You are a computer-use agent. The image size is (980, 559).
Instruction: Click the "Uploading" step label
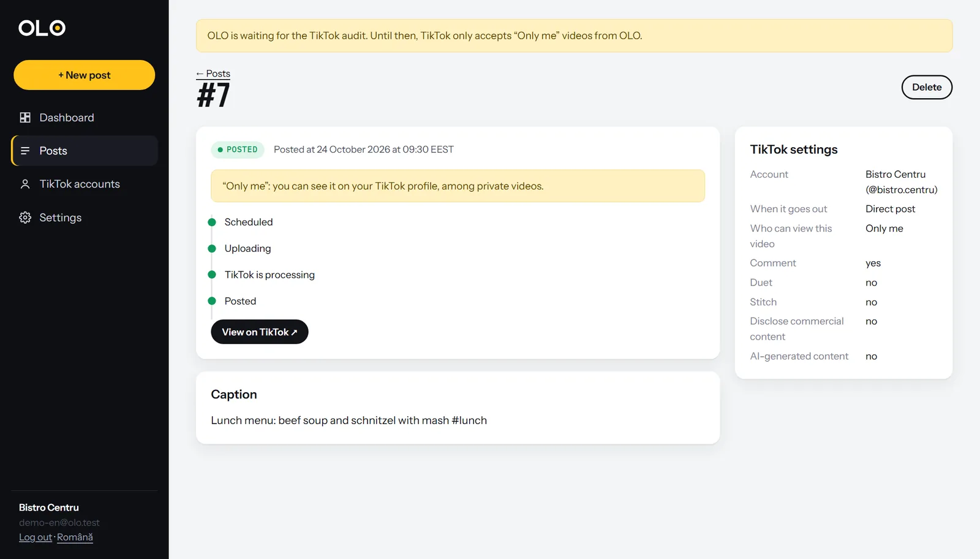[x=247, y=248]
